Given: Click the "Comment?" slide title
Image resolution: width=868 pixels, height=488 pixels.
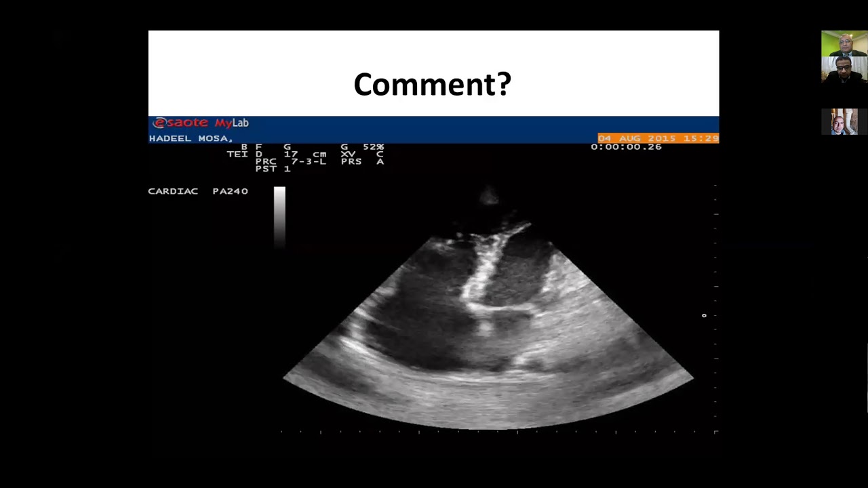Looking at the screenshot, I should click(x=433, y=84).
